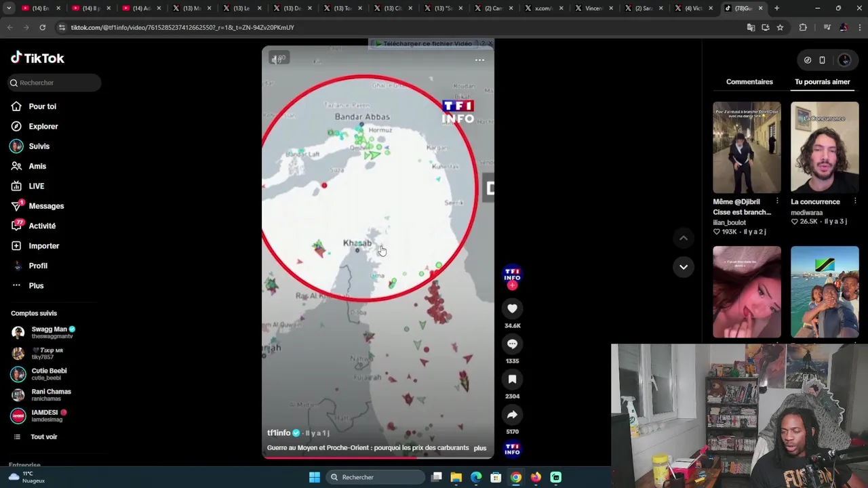
Task: Close the video download banner
Action: tap(490, 43)
